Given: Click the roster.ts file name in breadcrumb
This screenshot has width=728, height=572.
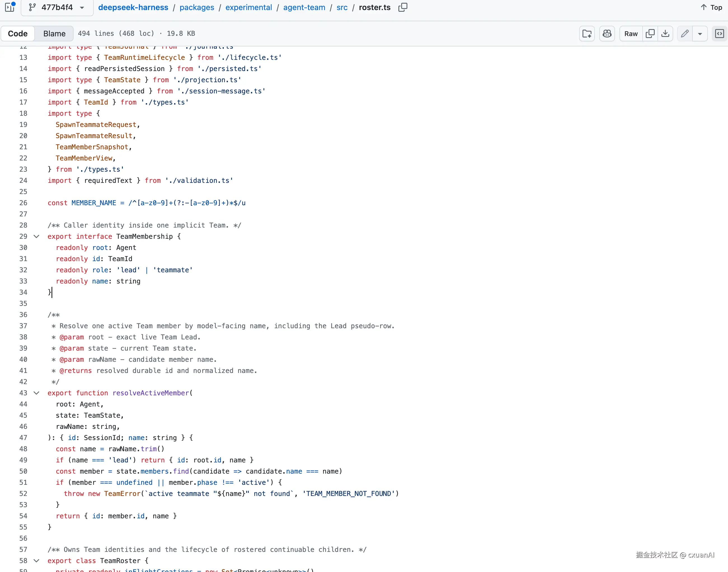Looking at the screenshot, I should [375, 7].
